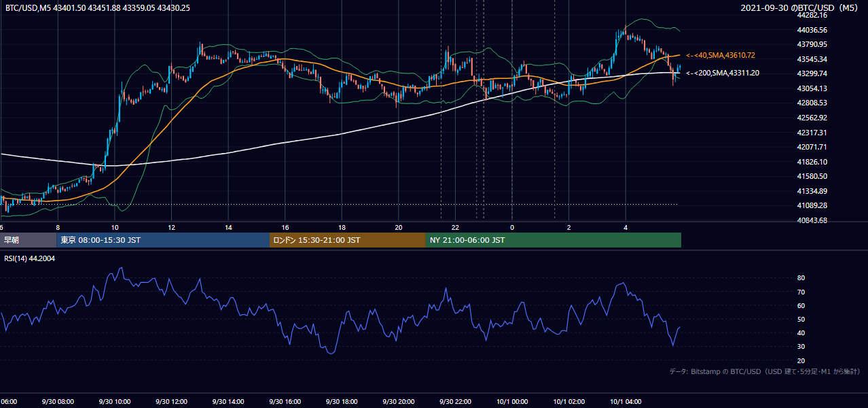Click the BTC/USD,M5 OHLC header text
The height and width of the screenshot is (408, 868).
click(x=98, y=7)
